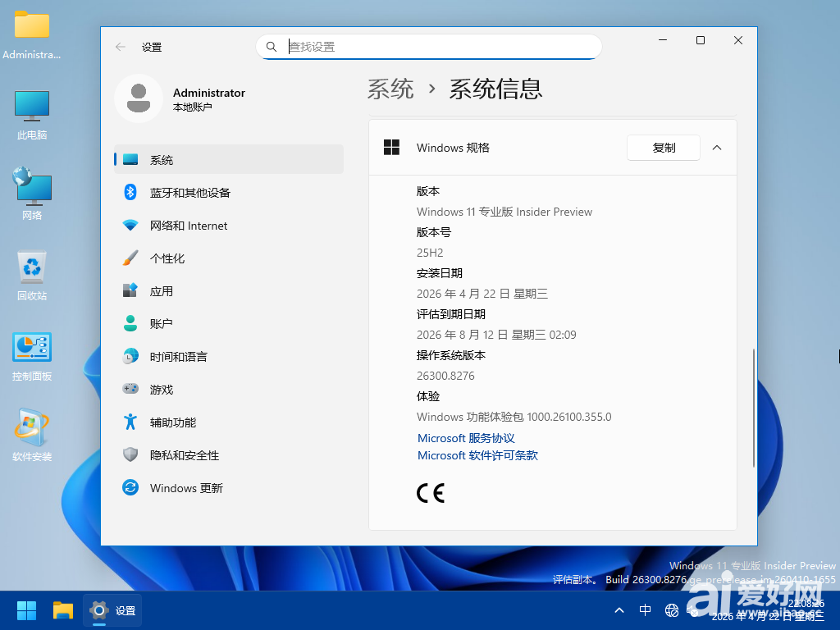
Task: Click the game controller icon for 游戏
Action: 130,388
